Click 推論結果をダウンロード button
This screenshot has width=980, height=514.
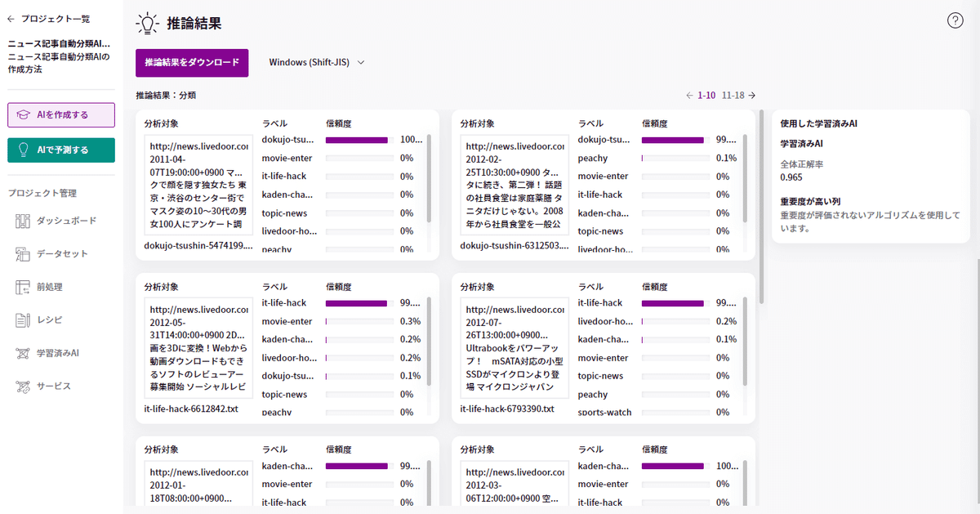192,62
